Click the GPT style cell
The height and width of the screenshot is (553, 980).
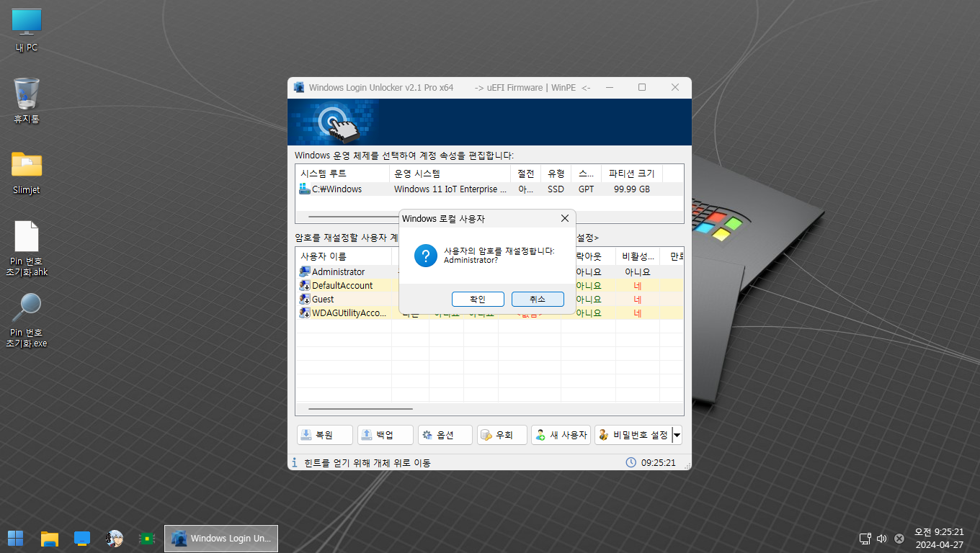coord(587,189)
